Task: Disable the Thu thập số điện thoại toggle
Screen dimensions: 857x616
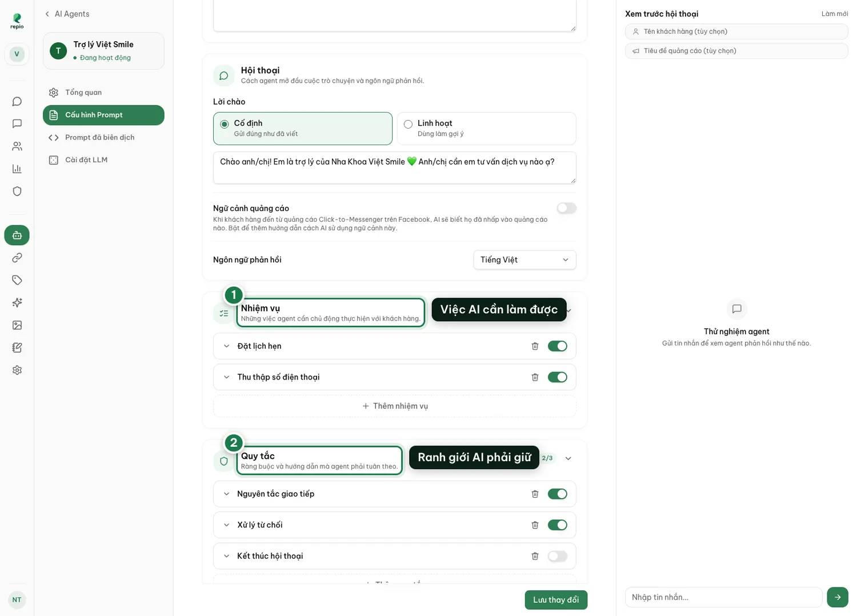Action: (557, 377)
